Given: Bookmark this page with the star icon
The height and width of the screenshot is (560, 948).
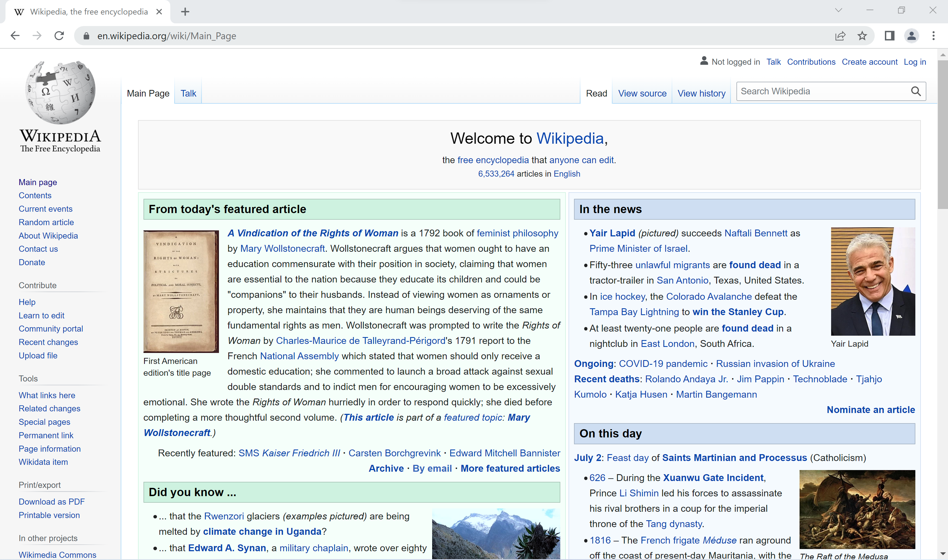Looking at the screenshot, I should click(862, 36).
